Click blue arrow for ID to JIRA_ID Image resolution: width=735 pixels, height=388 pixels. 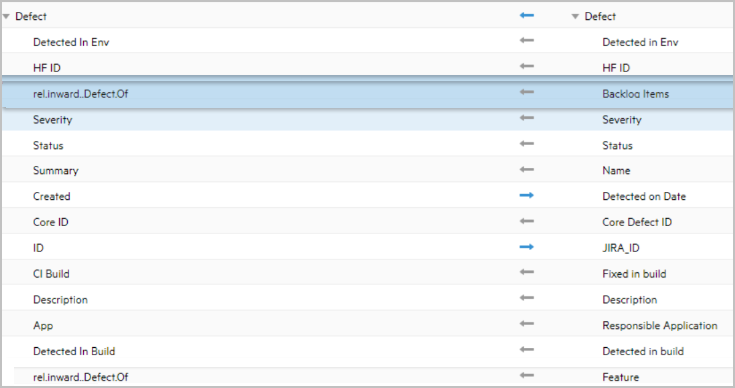pyautogui.click(x=527, y=247)
